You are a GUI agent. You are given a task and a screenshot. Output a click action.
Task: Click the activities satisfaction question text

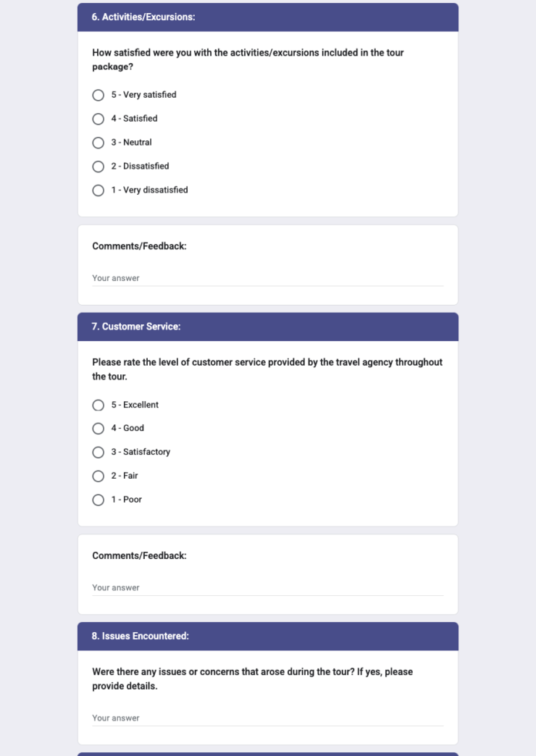tap(249, 59)
